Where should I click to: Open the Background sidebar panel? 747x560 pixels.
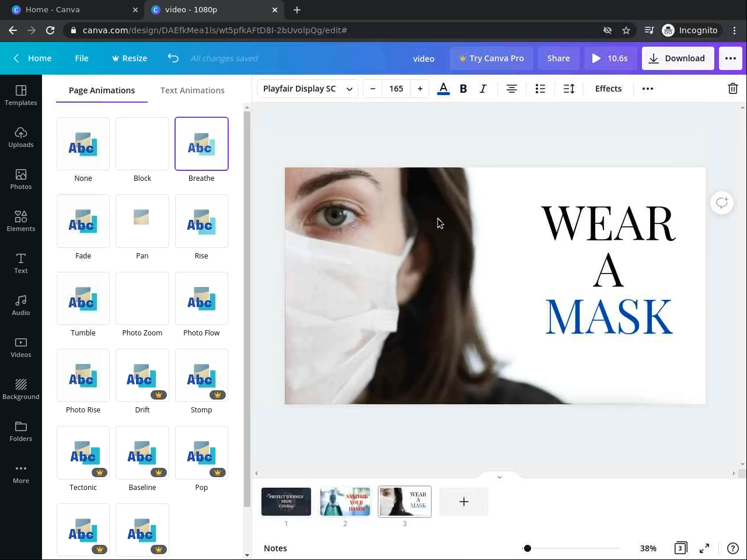point(21,389)
